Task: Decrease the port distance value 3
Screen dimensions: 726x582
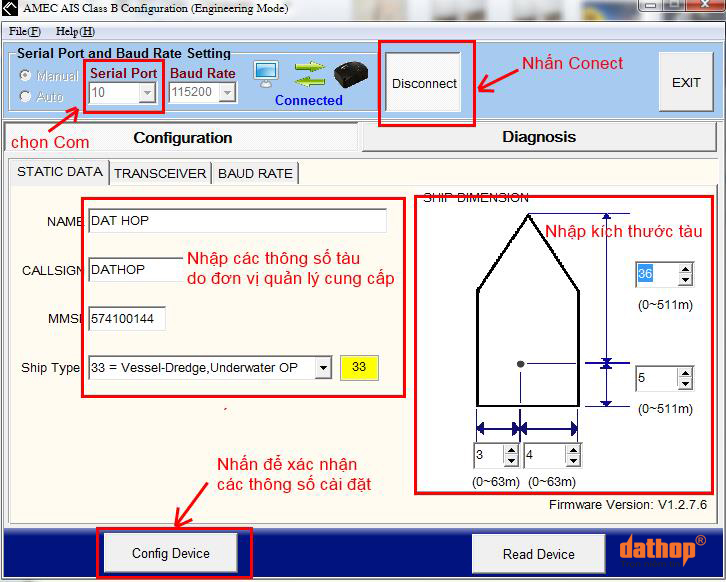Action: point(511,461)
